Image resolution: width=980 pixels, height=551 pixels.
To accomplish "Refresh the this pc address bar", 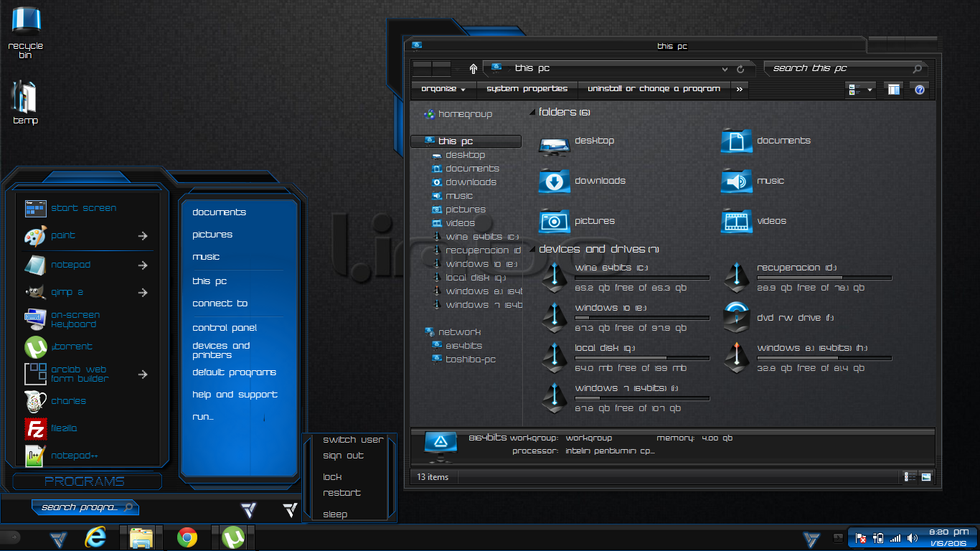I will [741, 70].
